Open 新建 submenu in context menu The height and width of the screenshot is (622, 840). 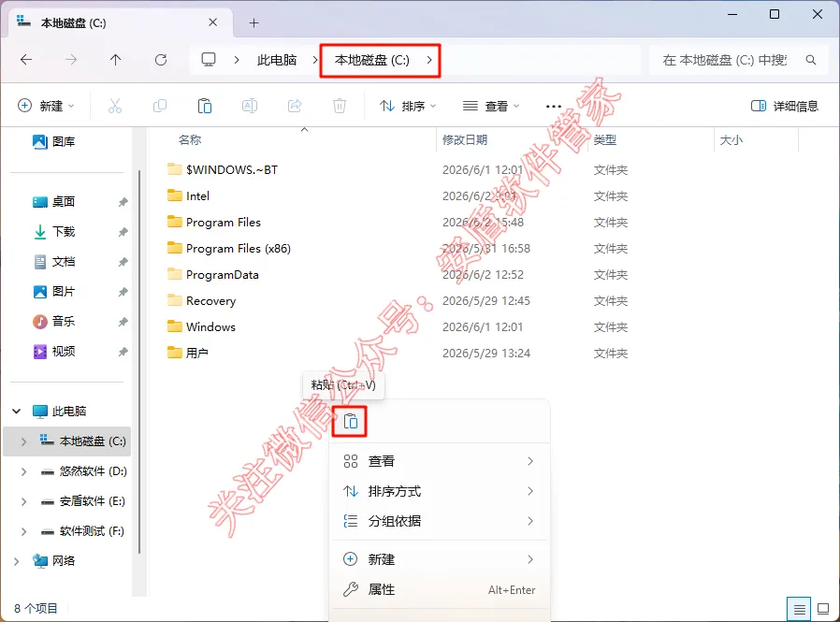point(440,559)
